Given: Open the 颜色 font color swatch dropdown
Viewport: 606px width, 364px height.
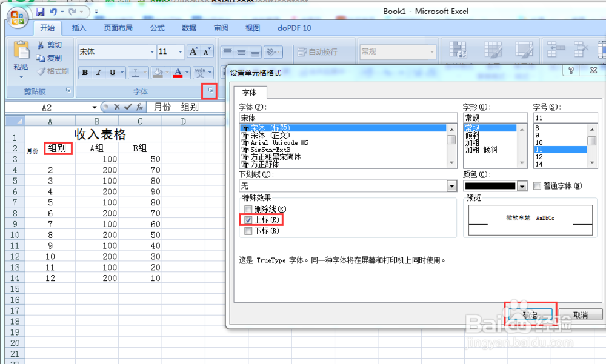Looking at the screenshot, I should point(522,186).
